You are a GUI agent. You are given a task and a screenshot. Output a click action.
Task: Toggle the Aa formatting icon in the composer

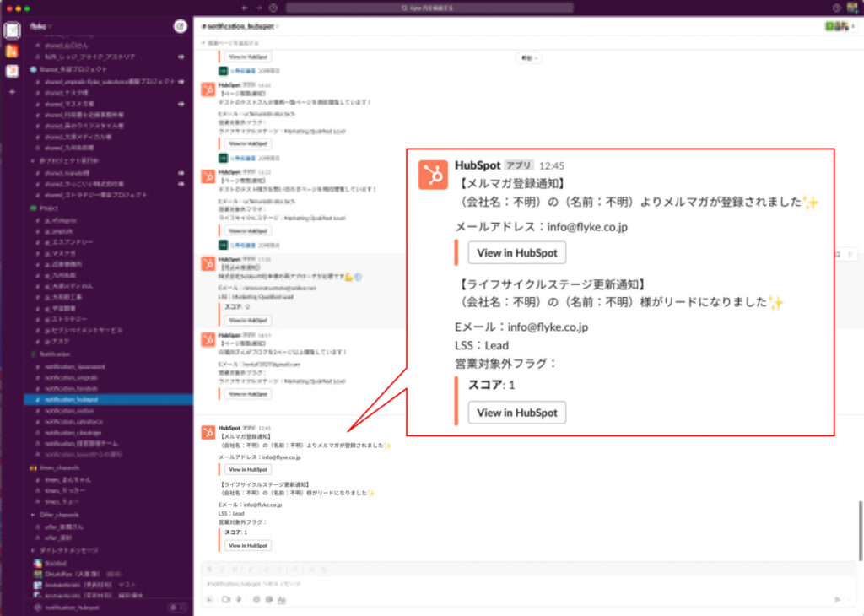282,599
